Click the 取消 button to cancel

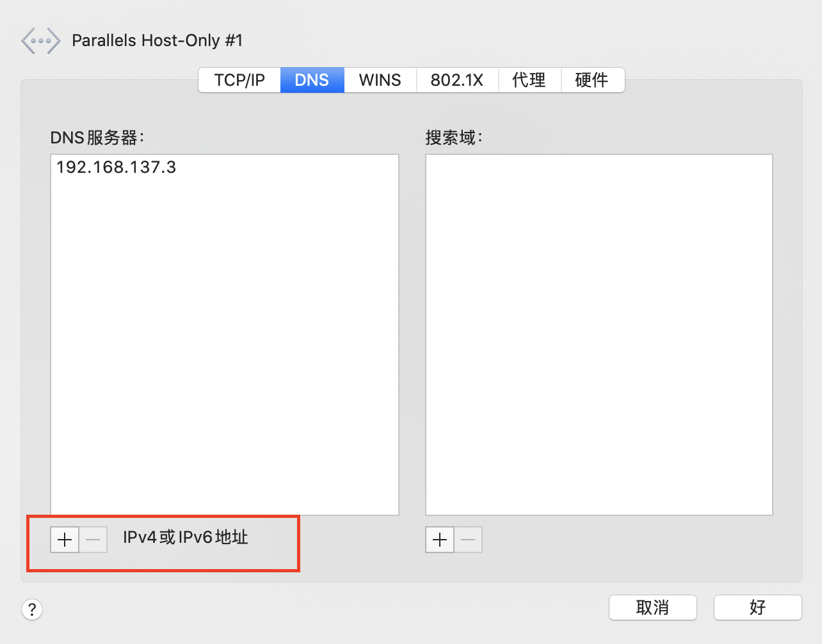pyautogui.click(x=653, y=608)
